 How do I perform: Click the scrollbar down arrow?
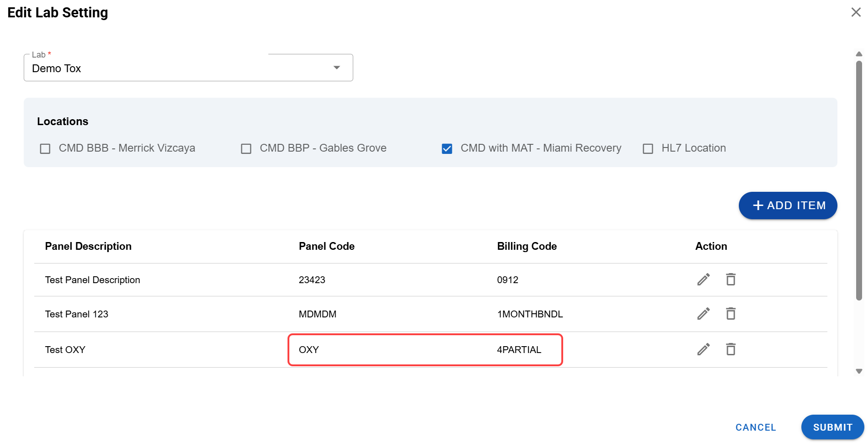tap(857, 371)
